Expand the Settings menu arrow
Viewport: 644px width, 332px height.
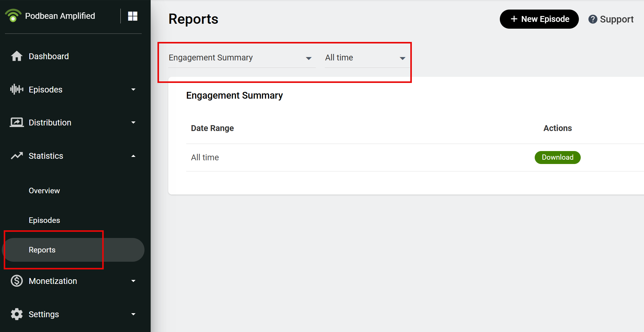coord(133,314)
